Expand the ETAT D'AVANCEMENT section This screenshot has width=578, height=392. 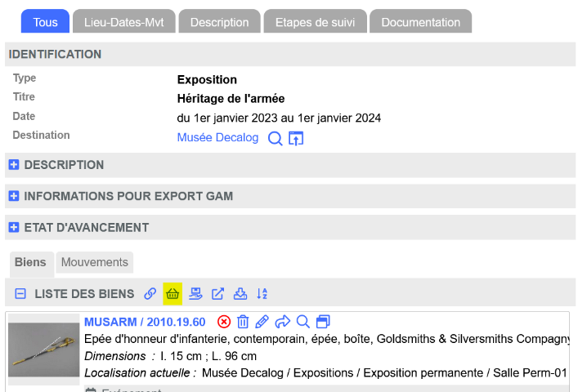point(14,228)
